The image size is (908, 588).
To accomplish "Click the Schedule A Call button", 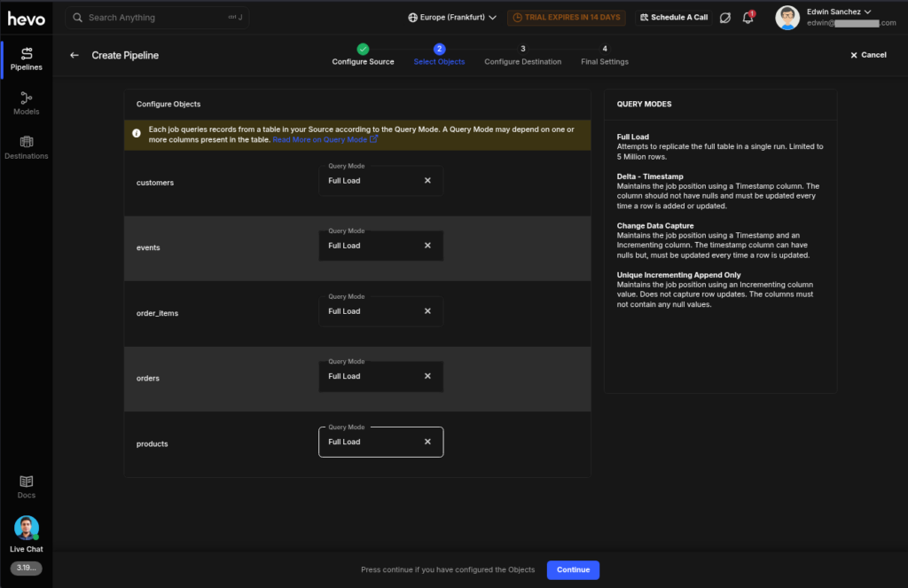I will (x=674, y=18).
